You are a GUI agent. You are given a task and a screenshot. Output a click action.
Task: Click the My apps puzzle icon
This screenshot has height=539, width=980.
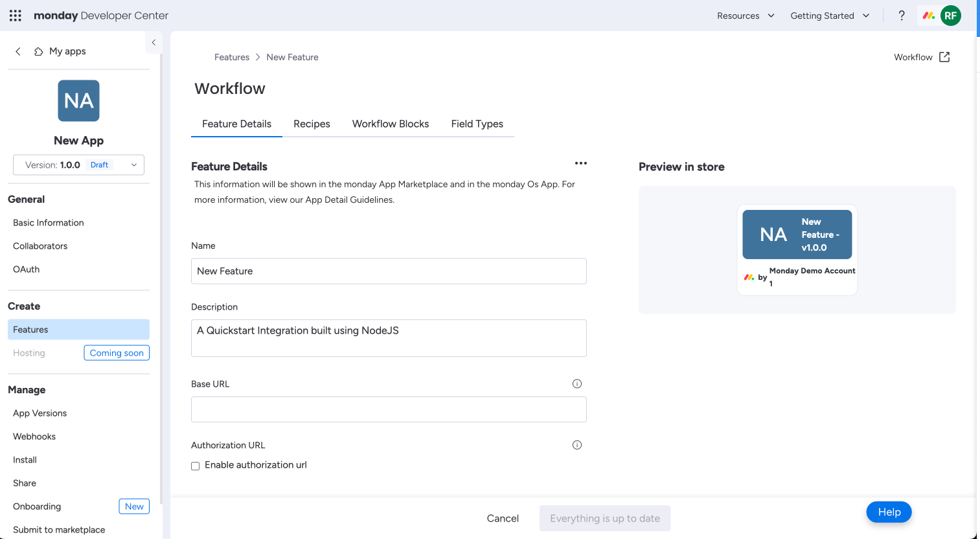click(39, 51)
